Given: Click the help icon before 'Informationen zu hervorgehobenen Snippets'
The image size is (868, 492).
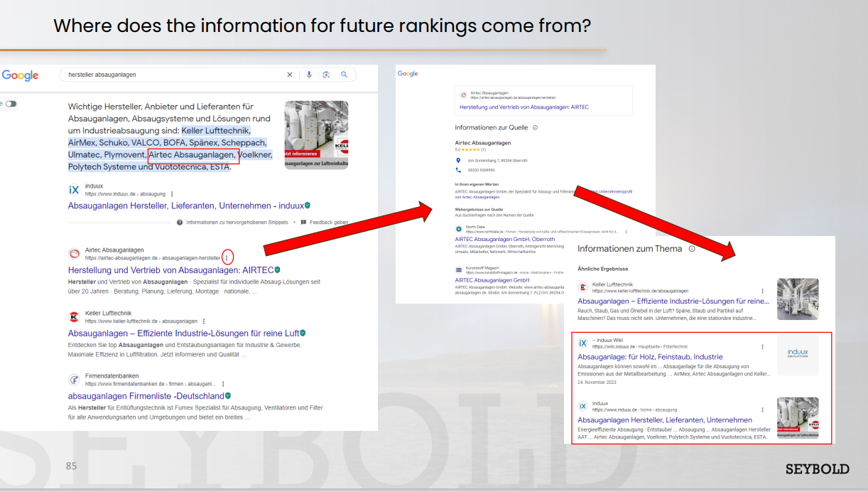Looking at the screenshot, I should tap(179, 223).
